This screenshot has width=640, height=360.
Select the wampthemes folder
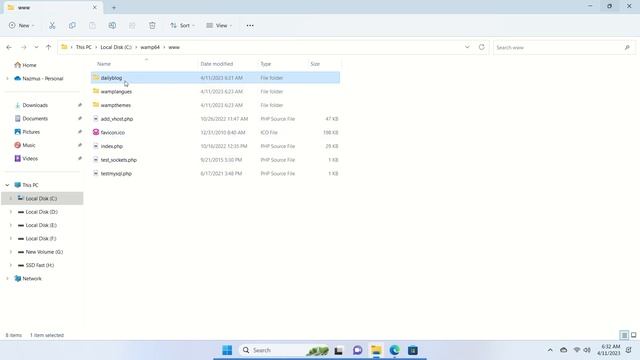coord(215,105)
